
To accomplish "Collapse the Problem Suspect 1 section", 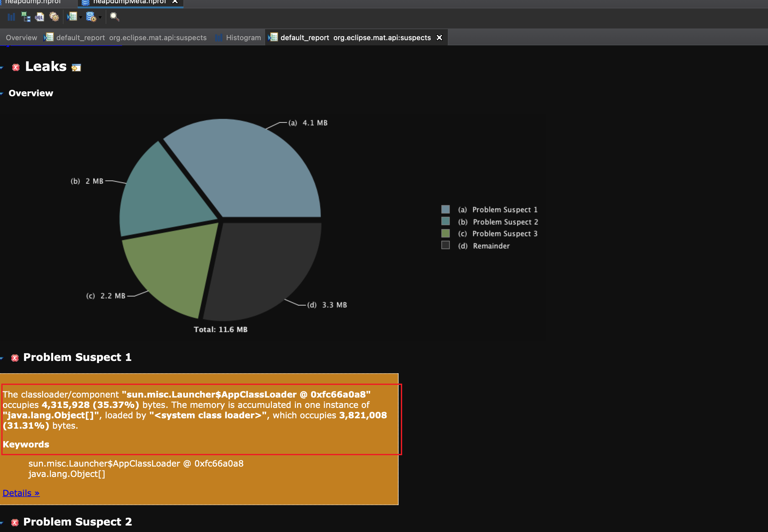I will point(2,358).
